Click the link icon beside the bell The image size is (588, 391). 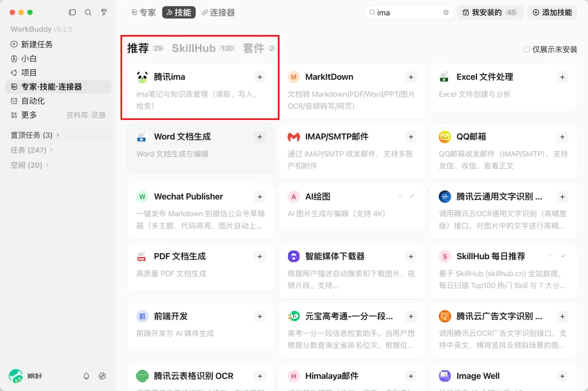[x=102, y=376]
